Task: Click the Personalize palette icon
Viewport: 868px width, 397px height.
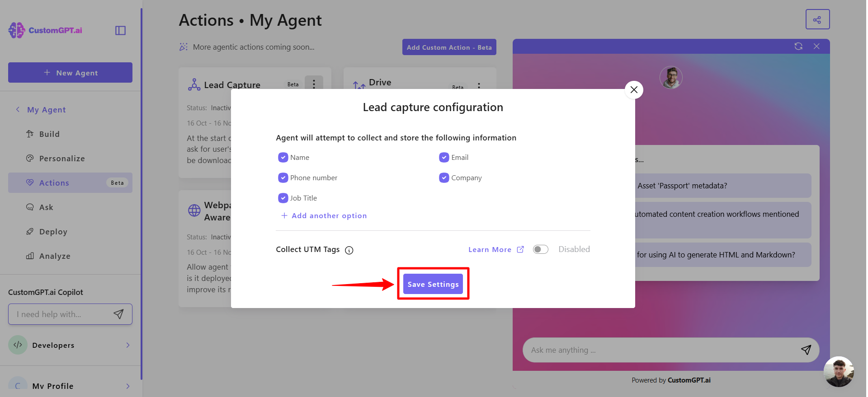Action: coord(30,158)
